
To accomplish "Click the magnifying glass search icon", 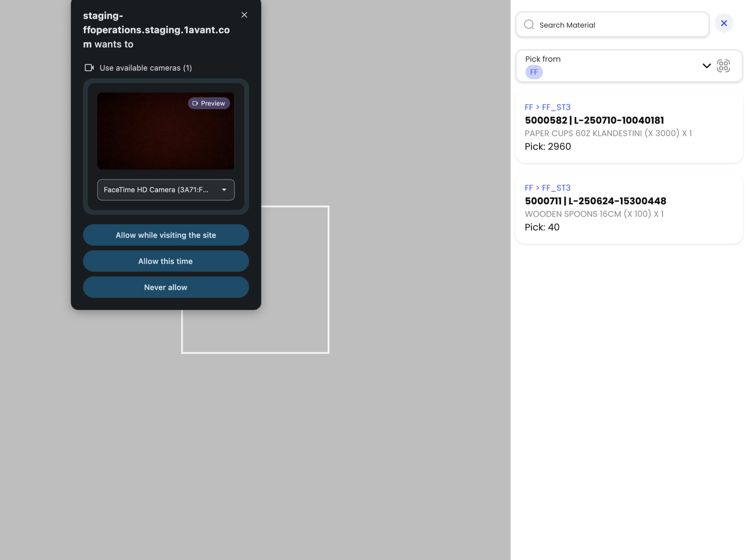I will click(528, 25).
